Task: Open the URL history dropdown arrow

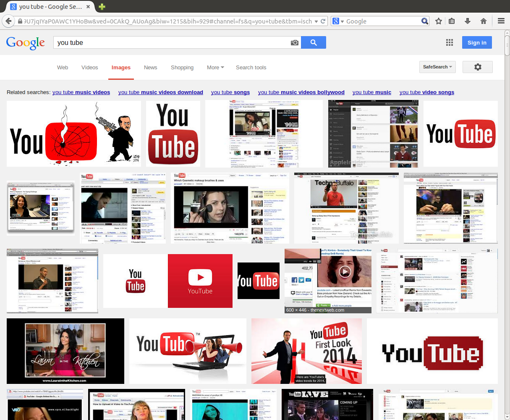Action: point(316,21)
